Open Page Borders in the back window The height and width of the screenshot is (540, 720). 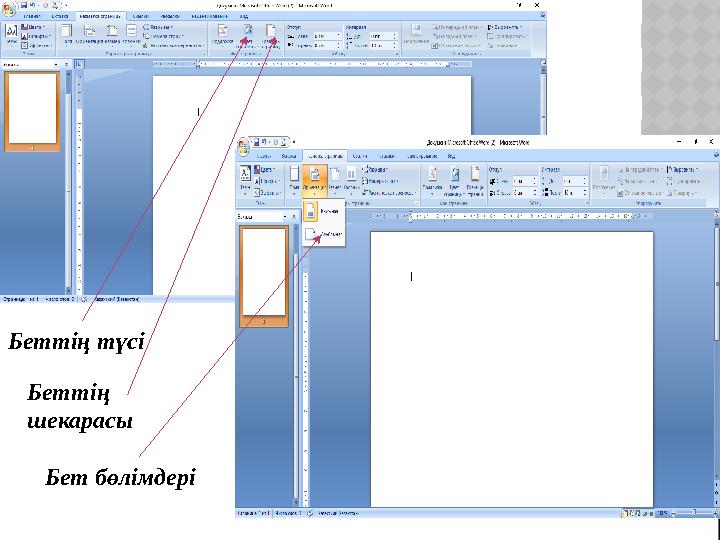click(271, 36)
